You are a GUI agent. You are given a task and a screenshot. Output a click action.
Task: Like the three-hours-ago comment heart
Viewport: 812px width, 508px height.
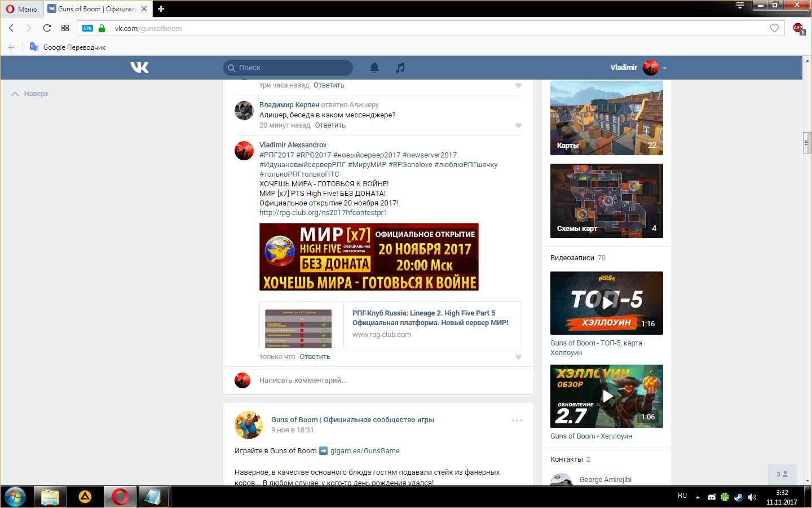[518, 85]
